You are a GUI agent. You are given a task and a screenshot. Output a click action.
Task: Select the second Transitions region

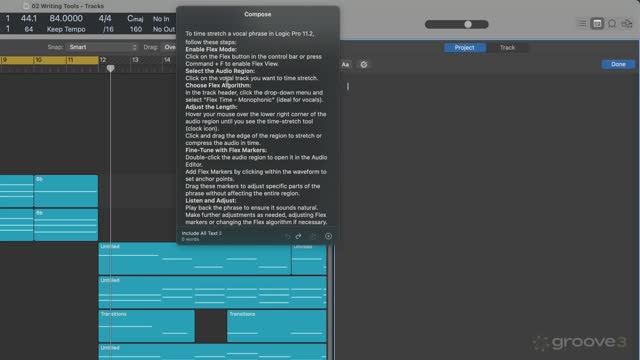tap(277, 326)
